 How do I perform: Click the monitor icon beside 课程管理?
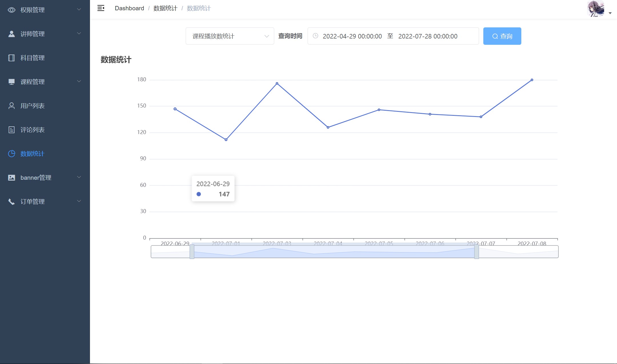tap(11, 82)
